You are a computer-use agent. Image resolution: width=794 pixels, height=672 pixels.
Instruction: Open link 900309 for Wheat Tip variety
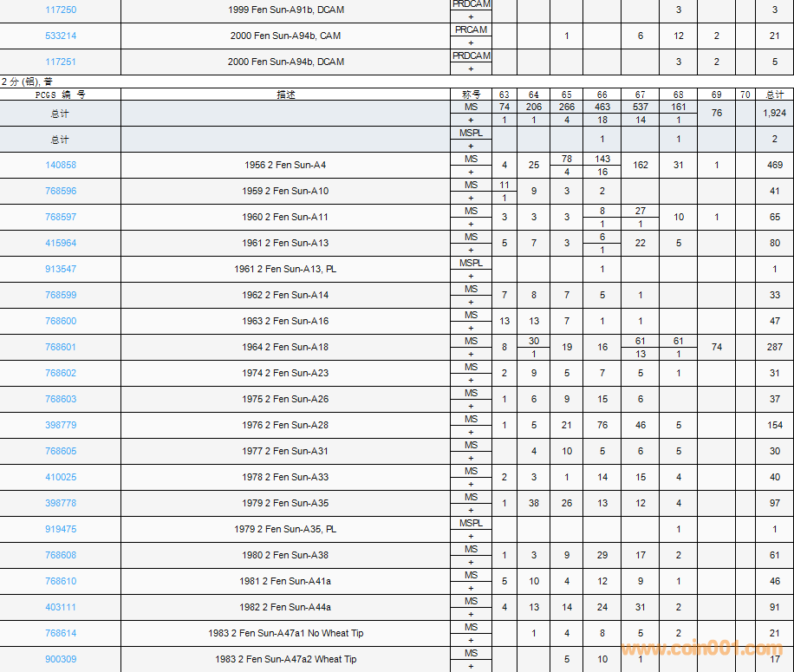(x=61, y=659)
